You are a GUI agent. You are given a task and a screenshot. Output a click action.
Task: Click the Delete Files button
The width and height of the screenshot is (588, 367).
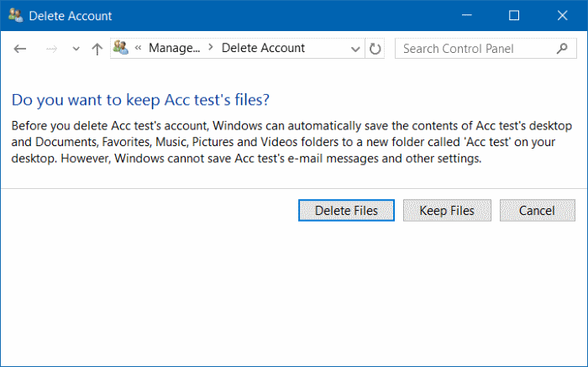(x=346, y=210)
